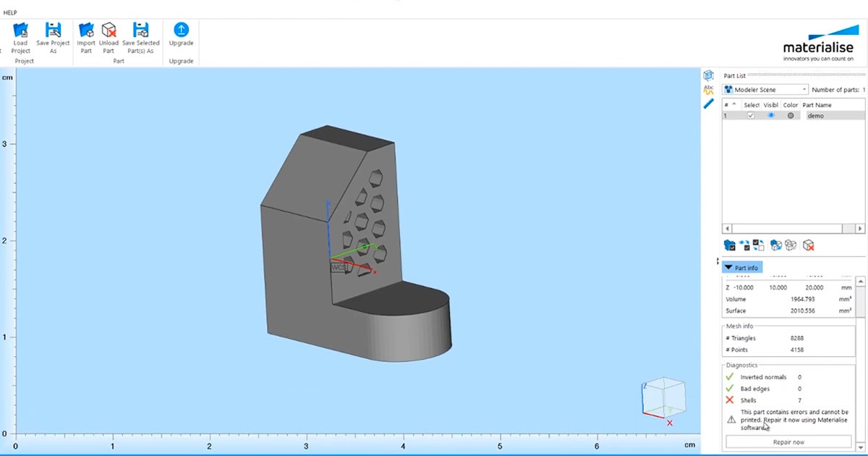Click part list horizontal scrollbar left arrow
868x456 pixels.
[x=727, y=229]
